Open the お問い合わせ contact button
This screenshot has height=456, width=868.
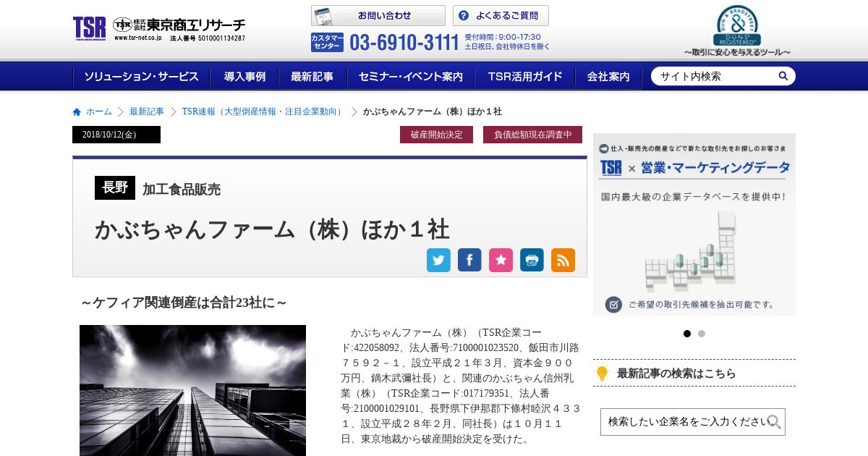378,16
